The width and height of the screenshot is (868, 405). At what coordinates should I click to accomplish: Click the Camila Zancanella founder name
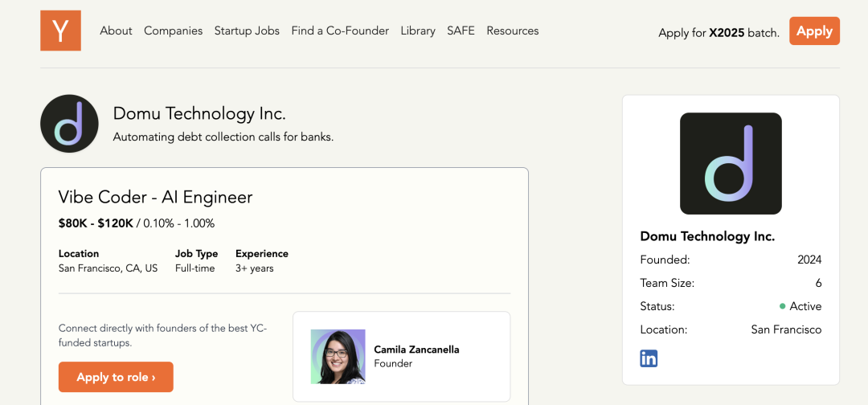tap(417, 350)
